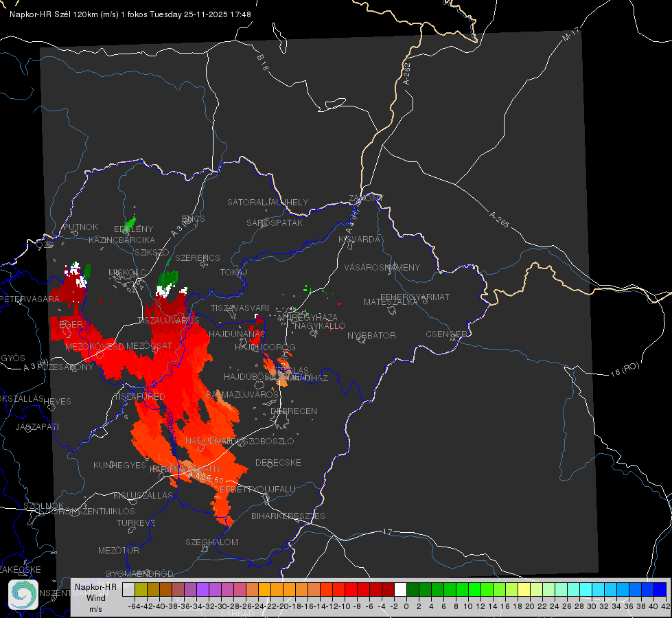Select the pale yellow swatch in the legend

click(524, 589)
